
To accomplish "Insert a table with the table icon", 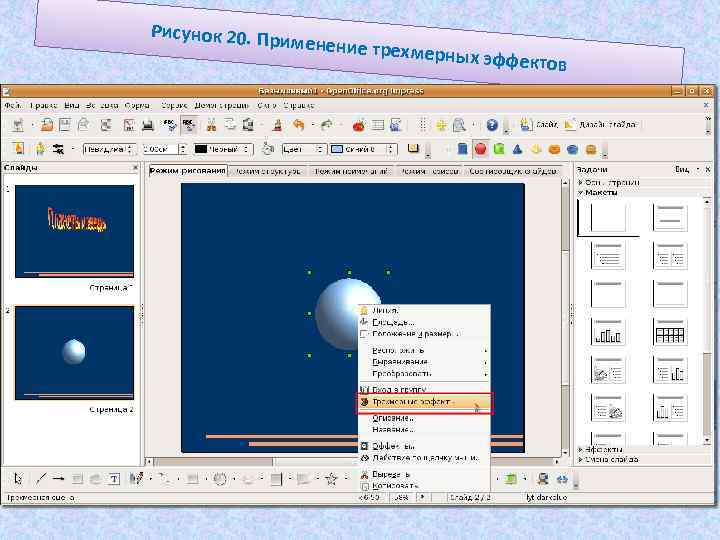I will (378, 125).
